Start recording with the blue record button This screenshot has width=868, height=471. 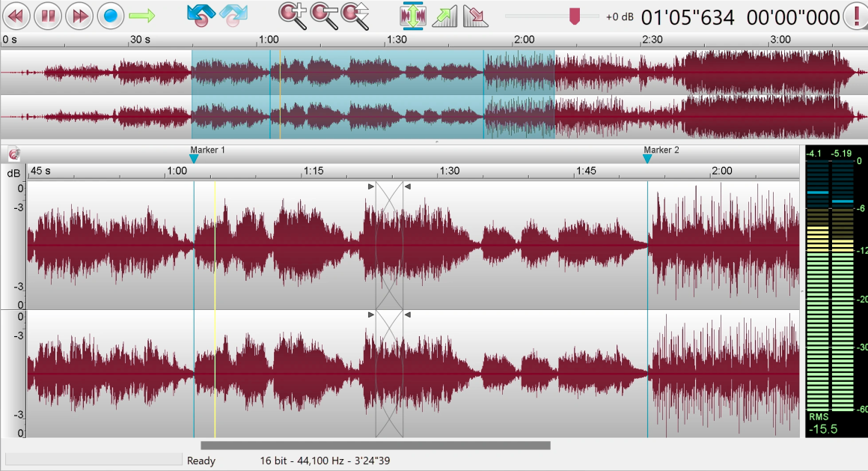point(111,16)
